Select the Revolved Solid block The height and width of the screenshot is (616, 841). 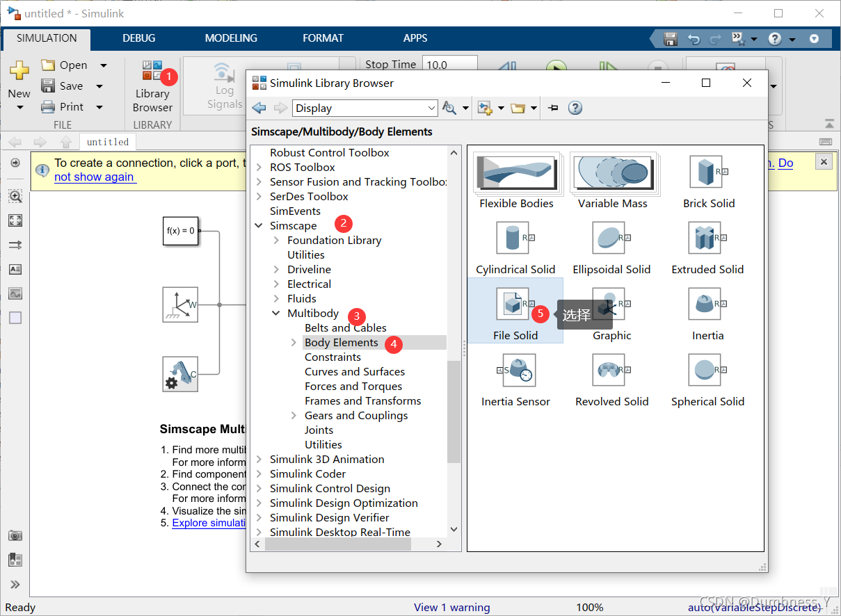click(x=612, y=380)
